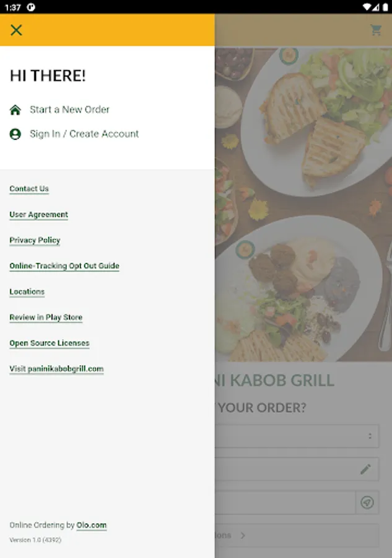Open the Olo.com link
This screenshot has width=392, height=558.
point(91,525)
